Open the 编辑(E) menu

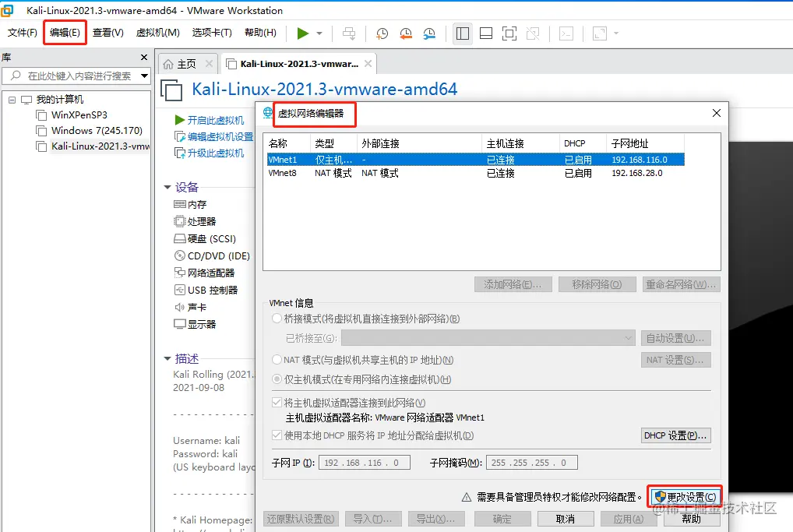[65, 33]
